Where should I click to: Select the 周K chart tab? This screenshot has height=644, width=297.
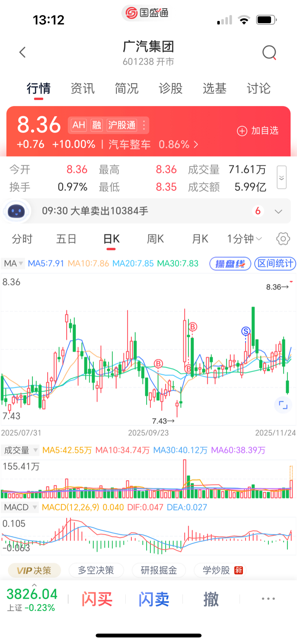pos(155,239)
